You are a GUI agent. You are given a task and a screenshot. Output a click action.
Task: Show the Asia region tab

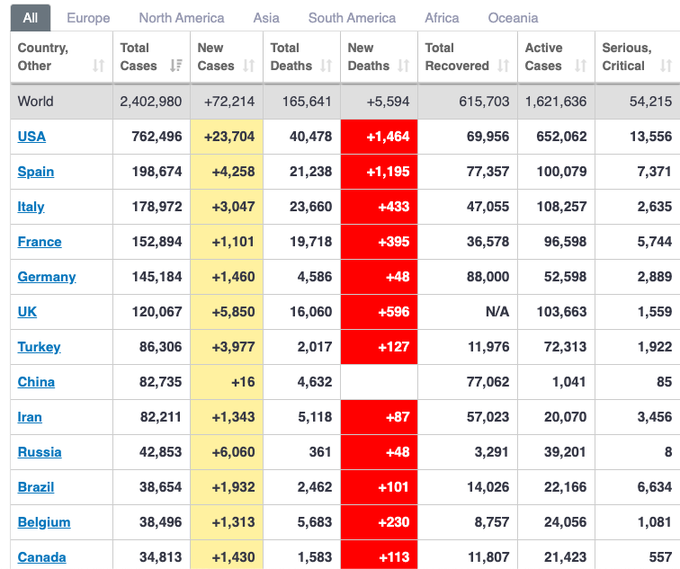[x=266, y=18]
